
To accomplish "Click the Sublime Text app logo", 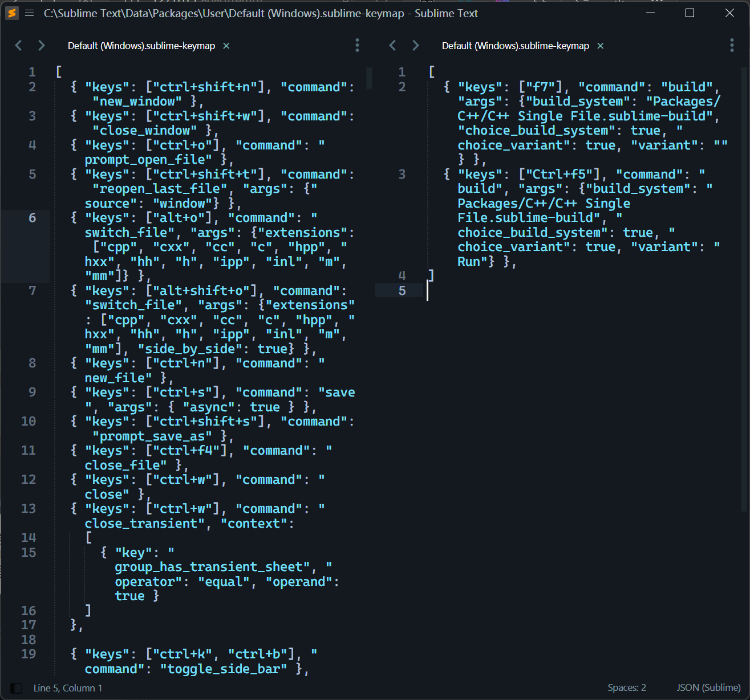I will pyautogui.click(x=12, y=13).
